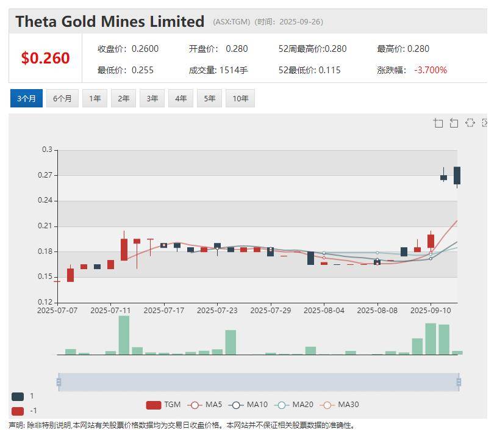
Task: Switch to the 10年 range
Action: 240,98
